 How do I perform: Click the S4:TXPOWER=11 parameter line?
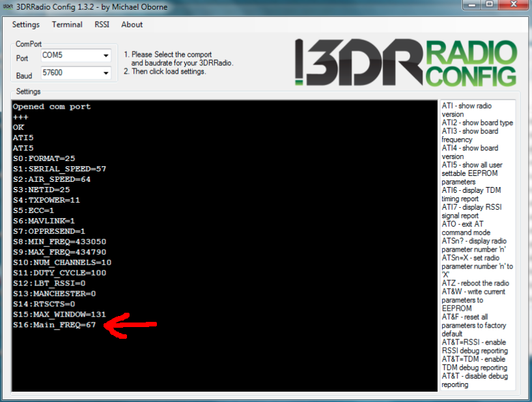[46, 199]
